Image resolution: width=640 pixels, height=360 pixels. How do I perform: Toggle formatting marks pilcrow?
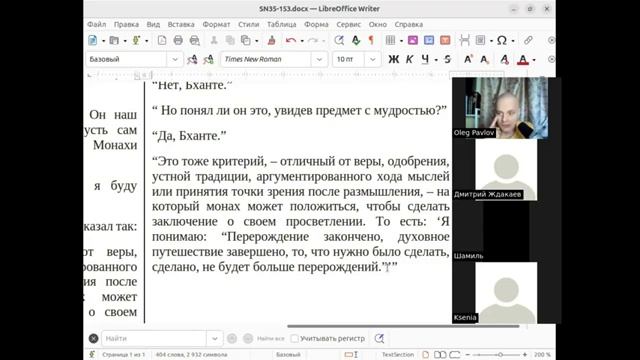(371, 40)
